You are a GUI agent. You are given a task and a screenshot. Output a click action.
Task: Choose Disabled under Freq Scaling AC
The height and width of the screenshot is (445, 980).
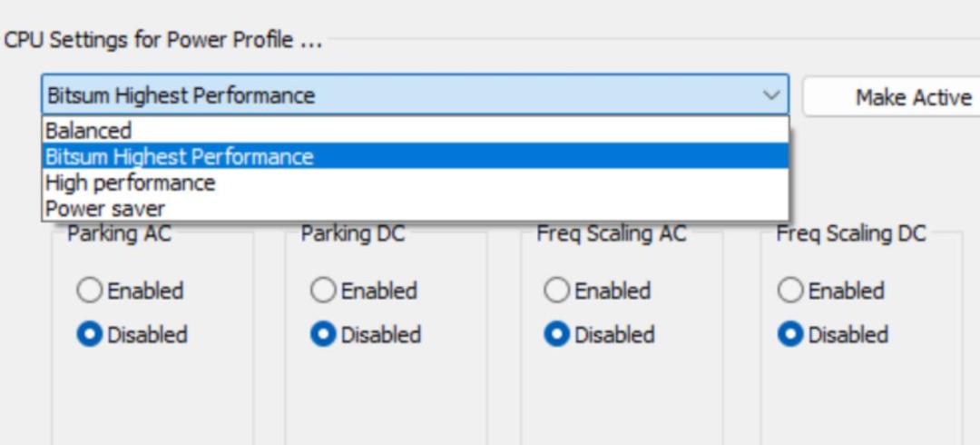click(x=557, y=335)
